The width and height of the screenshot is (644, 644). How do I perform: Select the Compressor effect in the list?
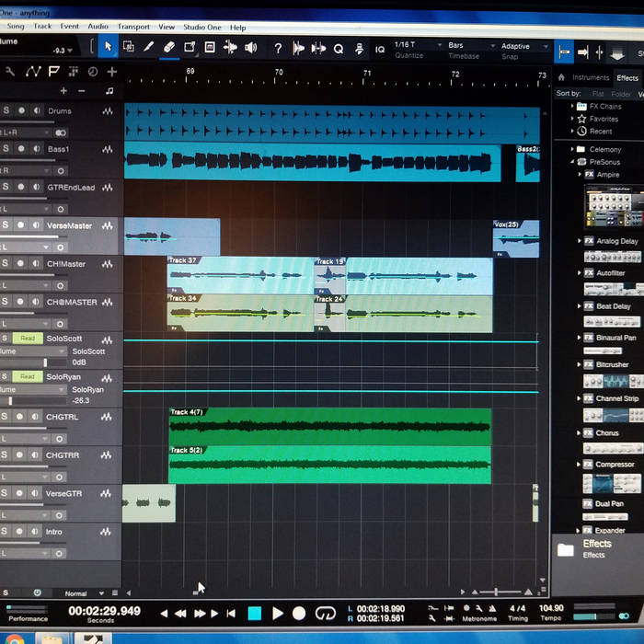614,465
